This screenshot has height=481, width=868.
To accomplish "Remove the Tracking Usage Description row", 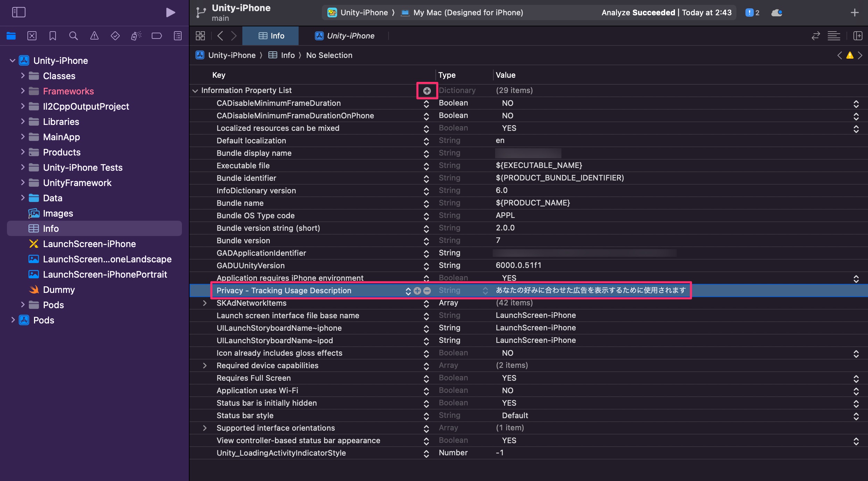I will tap(427, 291).
